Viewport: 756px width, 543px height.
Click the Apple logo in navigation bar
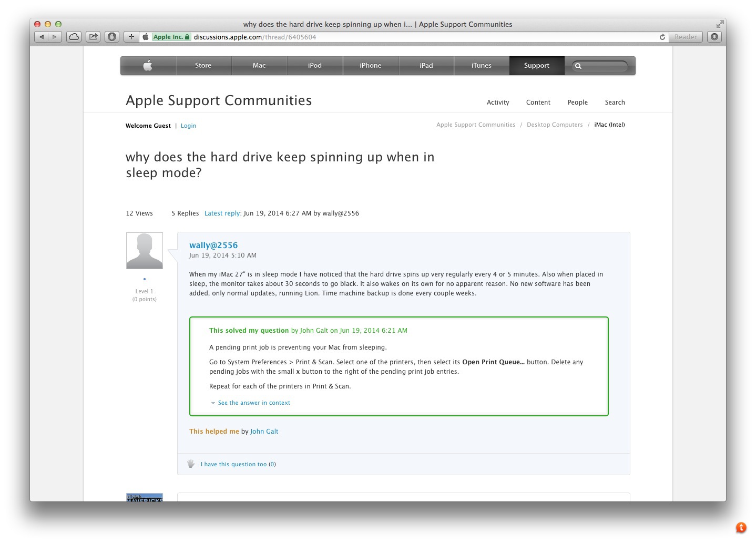coord(148,66)
